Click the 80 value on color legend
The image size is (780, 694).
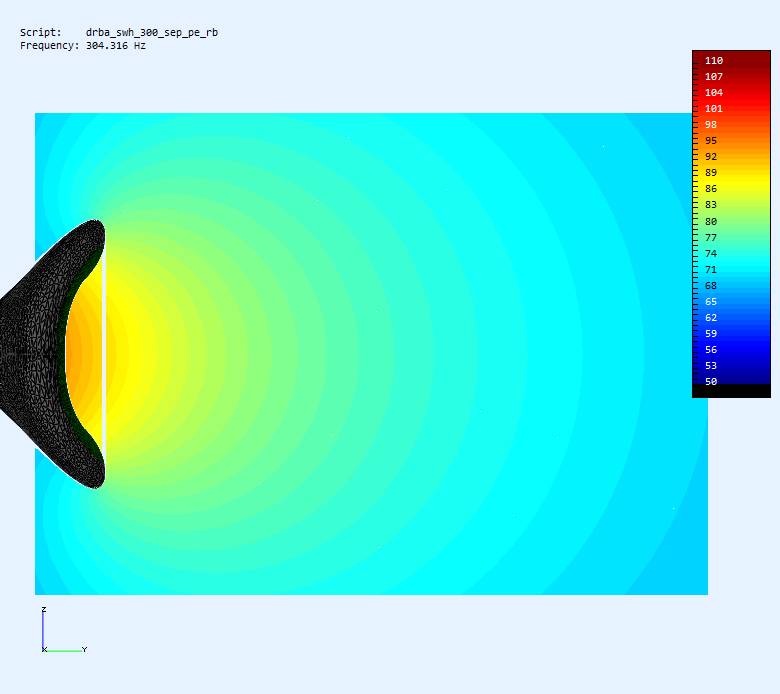711,221
